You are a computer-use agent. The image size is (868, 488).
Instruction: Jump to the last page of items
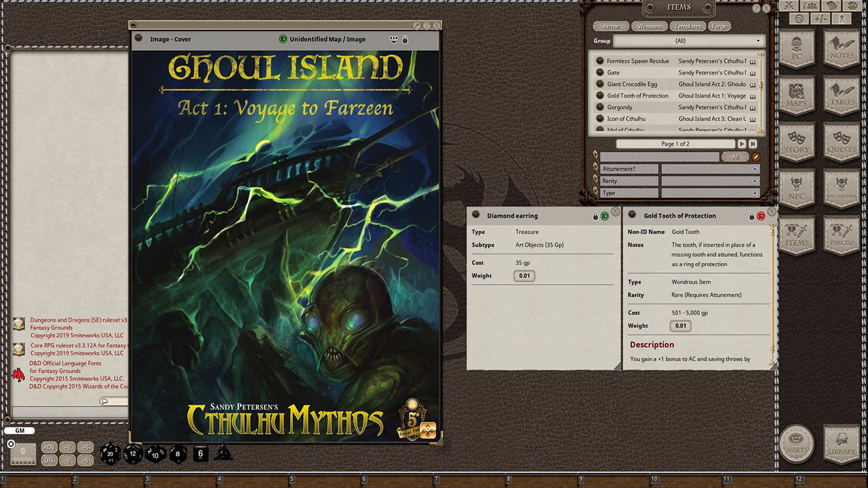[x=753, y=144]
